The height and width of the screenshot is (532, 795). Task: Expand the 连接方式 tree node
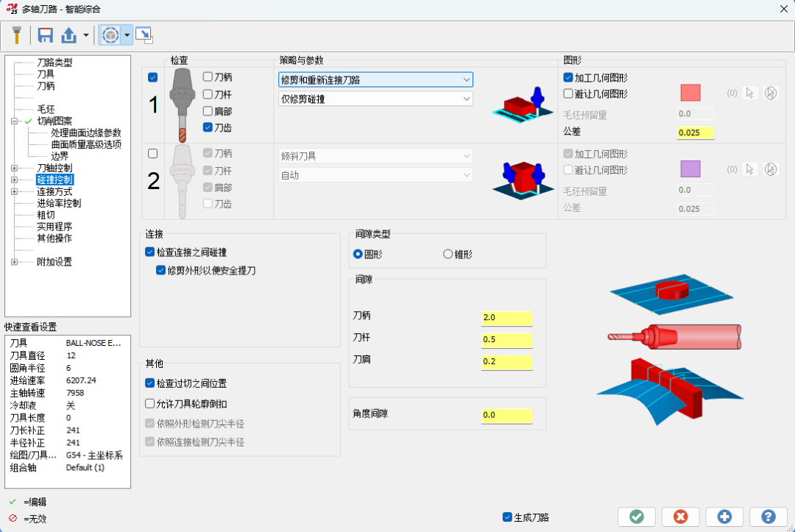[x=14, y=191]
